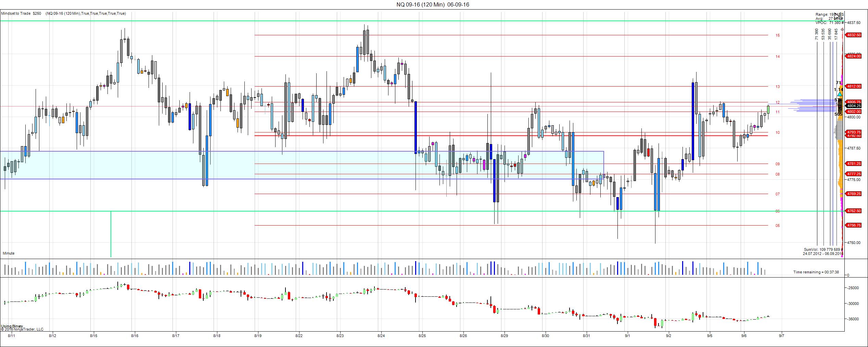Click the 8/17 date label on the time axis
The width and height of the screenshot is (868, 347).
pyautogui.click(x=176, y=336)
